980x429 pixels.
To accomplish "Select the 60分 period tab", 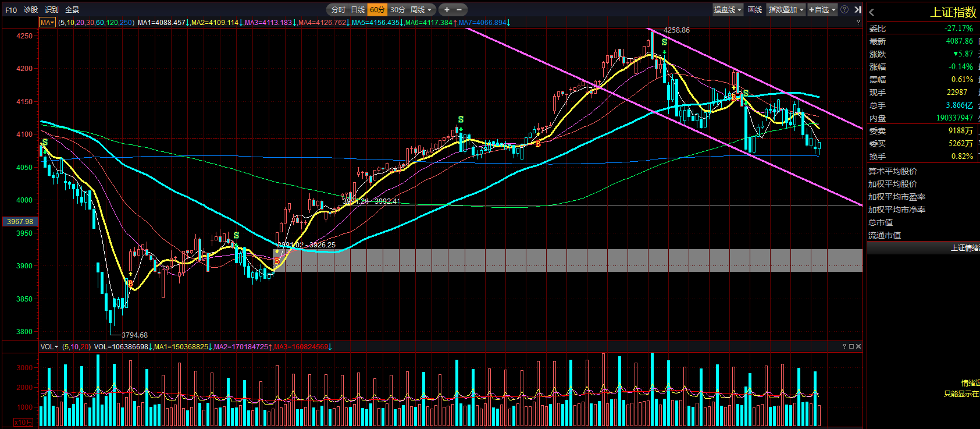I will [x=377, y=10].
